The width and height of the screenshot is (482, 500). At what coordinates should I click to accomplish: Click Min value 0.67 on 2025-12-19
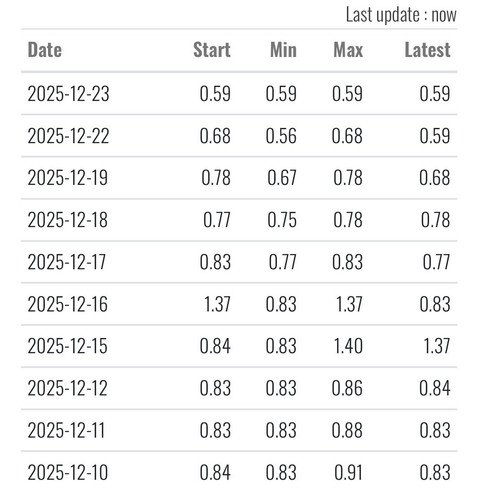click(282, 178)
